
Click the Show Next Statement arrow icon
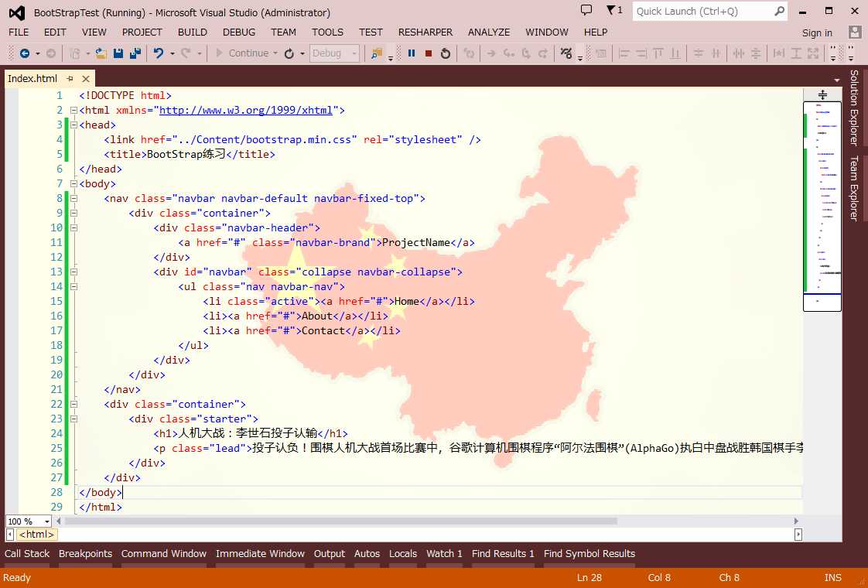coord(490,53)
